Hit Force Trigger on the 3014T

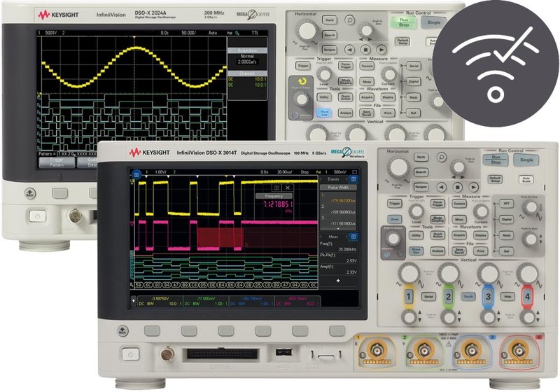tap(437, 204)
